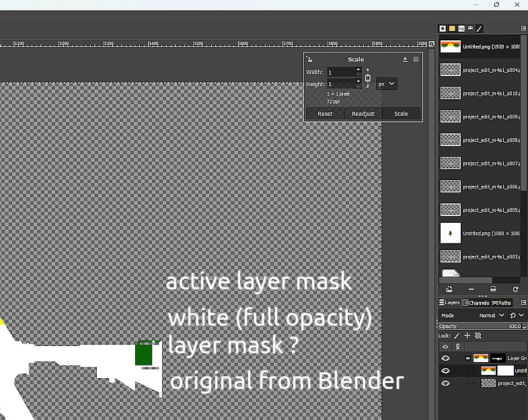Click the refresh arrow icon below Images list
528x420 pixels.
click(x=515, y=289)
